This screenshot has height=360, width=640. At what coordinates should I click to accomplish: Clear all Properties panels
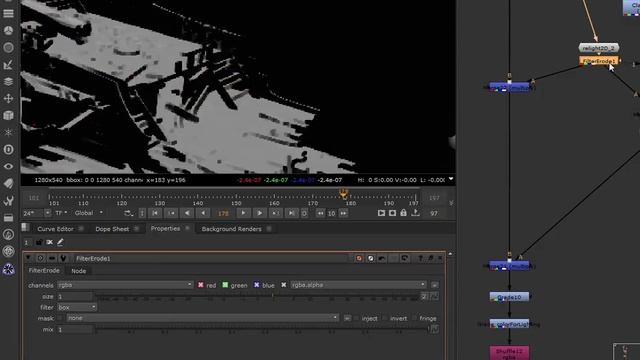point(49,242)
